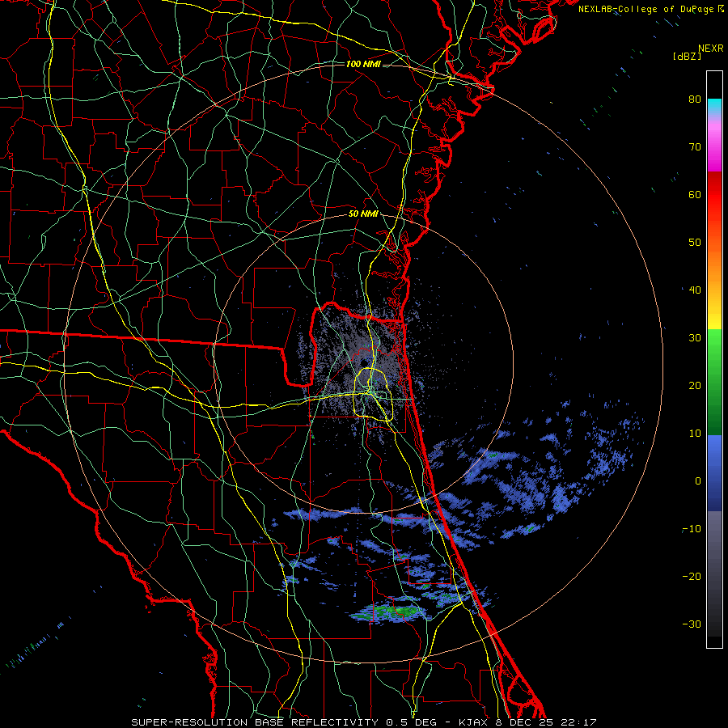Viewport: 728px width, 728px height.
Task: Click the -10 value on dBZ scale
Action: [x=692, y=529]
